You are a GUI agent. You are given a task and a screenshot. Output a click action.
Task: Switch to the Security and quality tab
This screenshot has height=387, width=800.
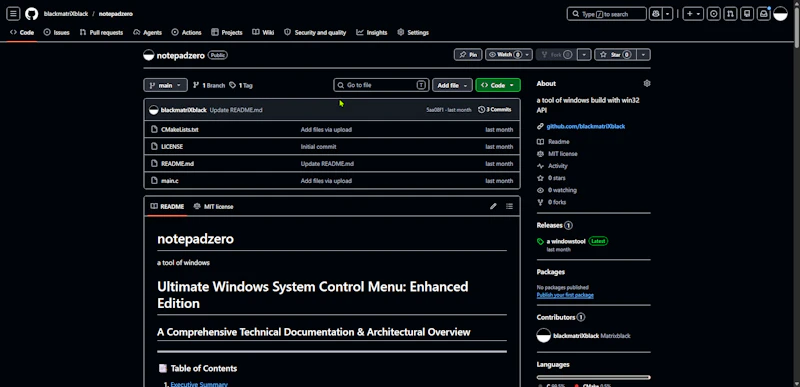pyautogui.click(x=315, y=32)
